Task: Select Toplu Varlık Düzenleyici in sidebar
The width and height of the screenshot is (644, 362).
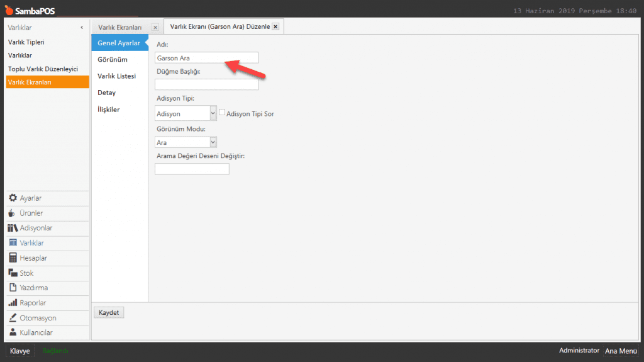Action: [42, 69]
